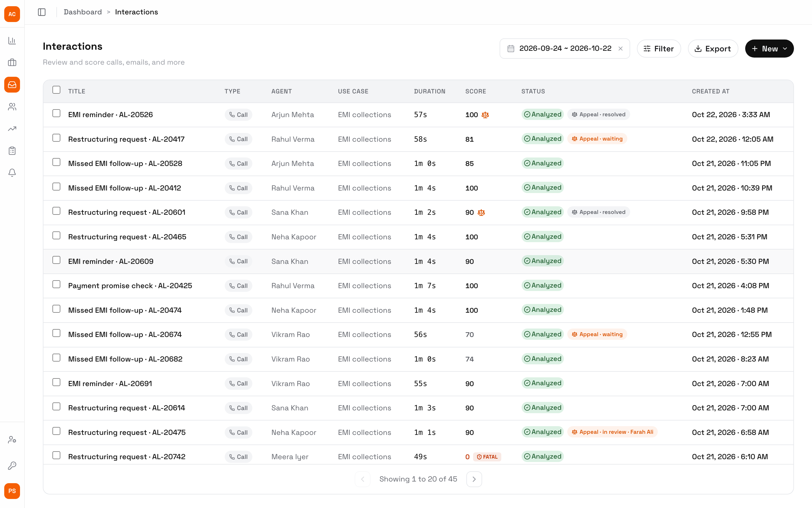Open the Filter options
The height and width of the screenshot is (508, 812).
click(659, 49)
